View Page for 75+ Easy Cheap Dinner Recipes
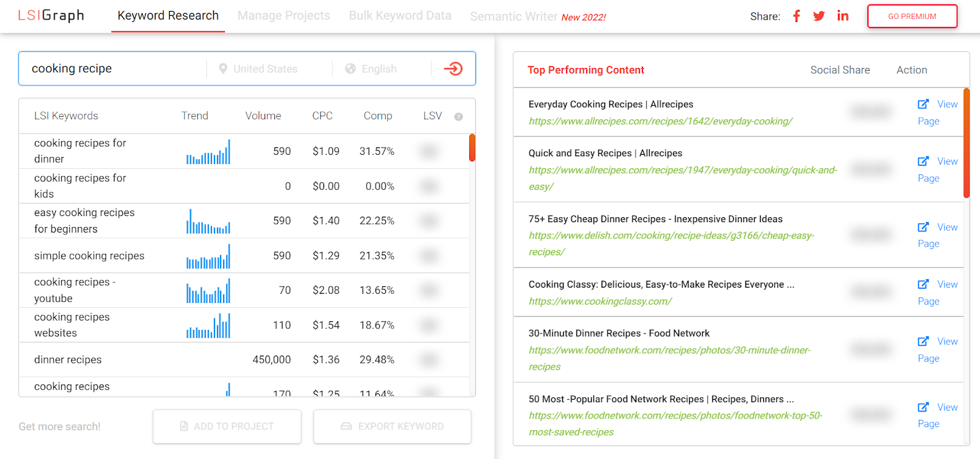Viewport: 980px width, 459px height. [938, 236]
